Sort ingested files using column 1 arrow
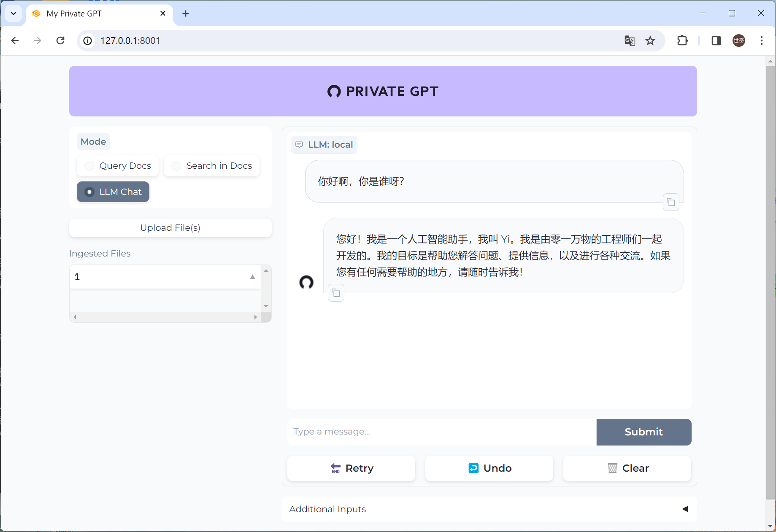 click(x=252, y=277)
